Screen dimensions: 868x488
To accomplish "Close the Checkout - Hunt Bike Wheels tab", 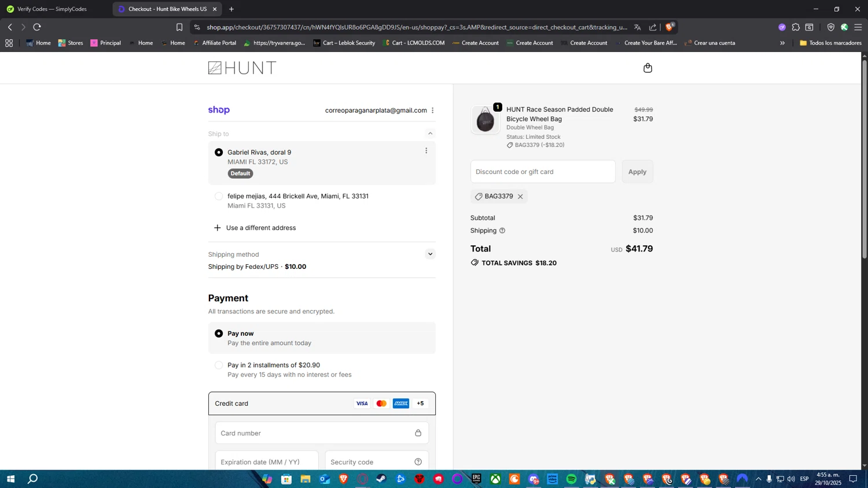I will (215, 9).
